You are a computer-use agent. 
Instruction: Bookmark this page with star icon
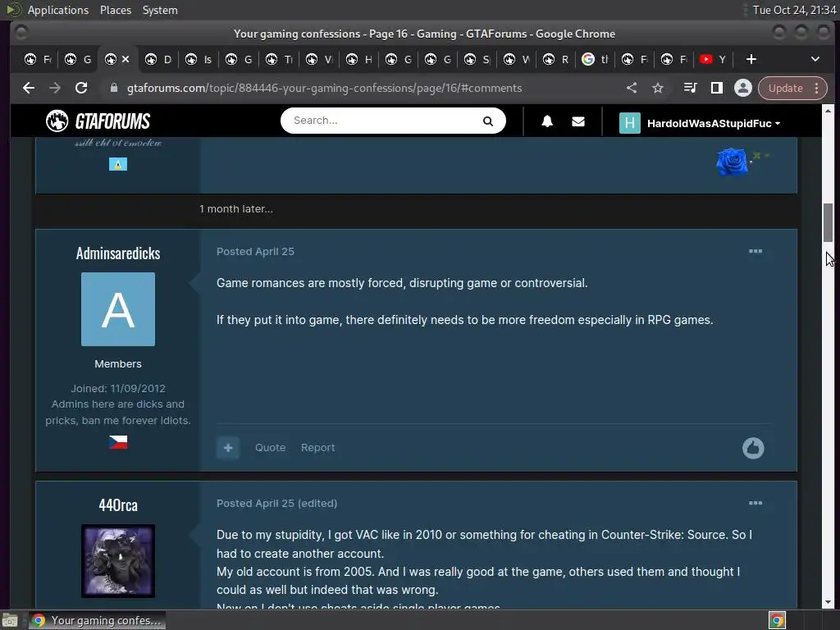coord(658,88)
